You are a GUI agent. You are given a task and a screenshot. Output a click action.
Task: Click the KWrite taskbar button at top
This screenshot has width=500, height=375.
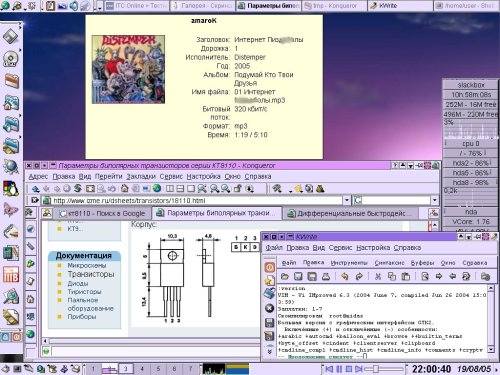(x=400, y=6)
